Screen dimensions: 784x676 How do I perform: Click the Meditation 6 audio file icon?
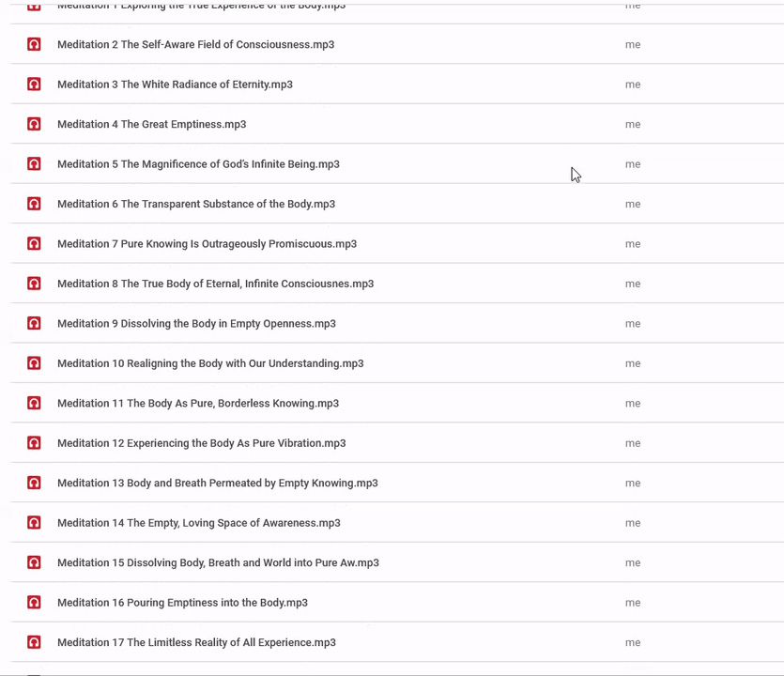(34, 204)
